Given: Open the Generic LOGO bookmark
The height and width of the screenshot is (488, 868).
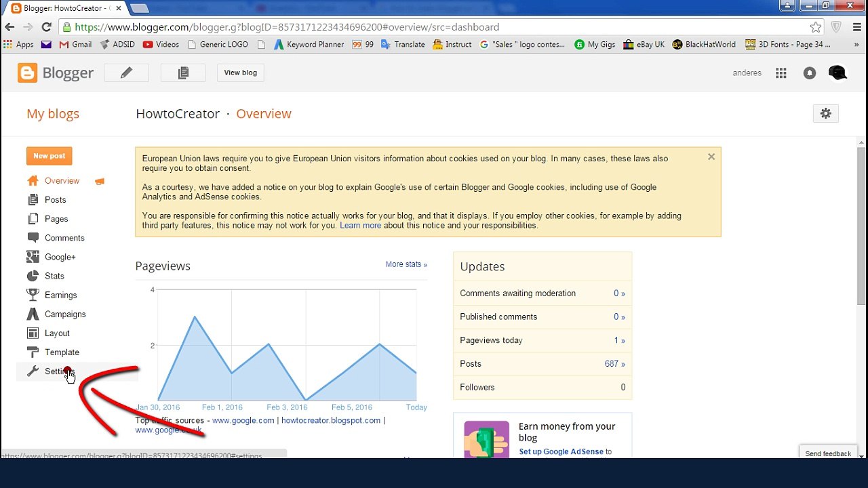Looking at the screenshot, I should [x=218, y=45].
